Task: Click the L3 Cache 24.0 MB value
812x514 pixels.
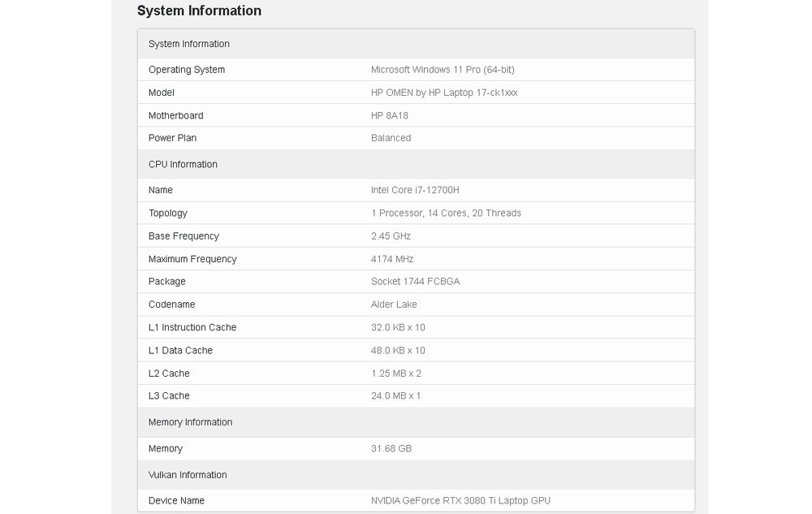Action: [x=395, y=396]
